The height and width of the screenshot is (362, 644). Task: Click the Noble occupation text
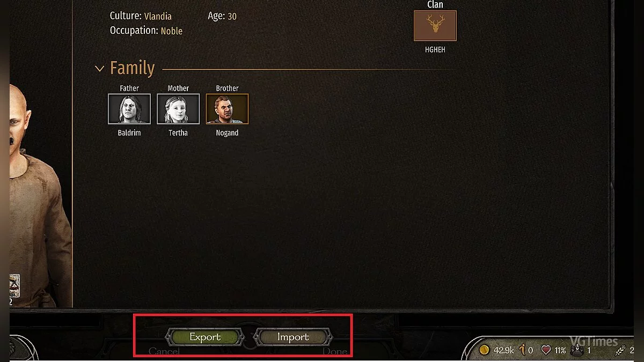click(172, 31)
